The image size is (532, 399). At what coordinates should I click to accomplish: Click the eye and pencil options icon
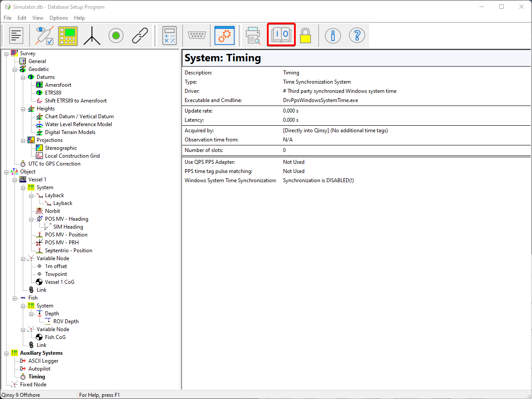coord(44,35)
